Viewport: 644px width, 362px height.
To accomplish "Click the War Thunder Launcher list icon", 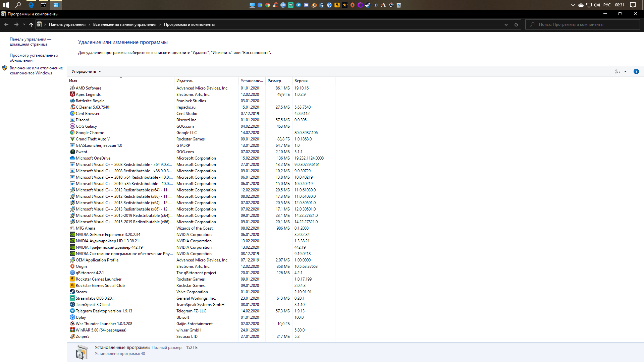I will tap(72, 324).
